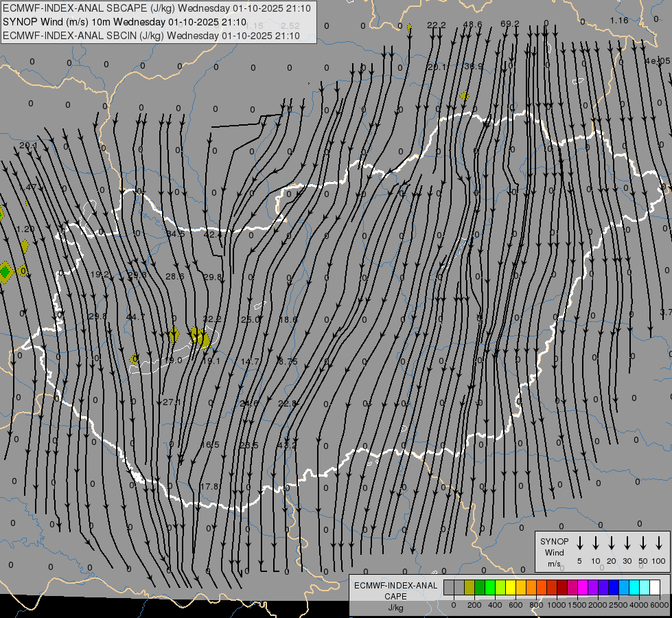672x618 pixels.
Task: Click the 17.8 value on the map
Action: point(209,486)
